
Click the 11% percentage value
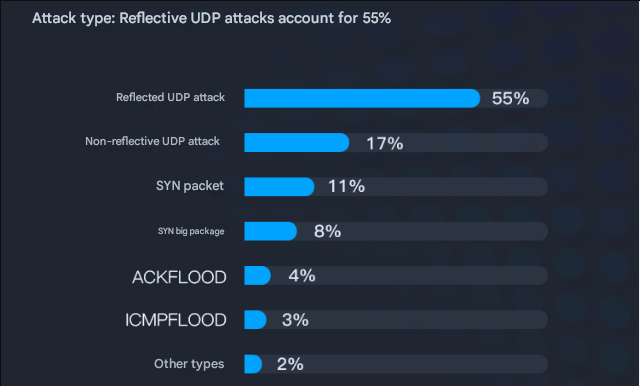click(x=347, y=186)
